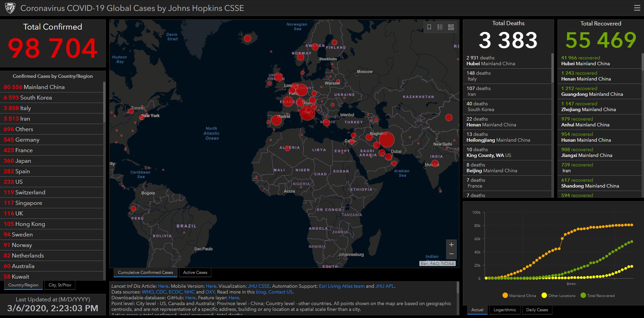Toggle Total Recovered green legend marker
Viewport: 644px width, 318px height.
[x=583, y=296]
